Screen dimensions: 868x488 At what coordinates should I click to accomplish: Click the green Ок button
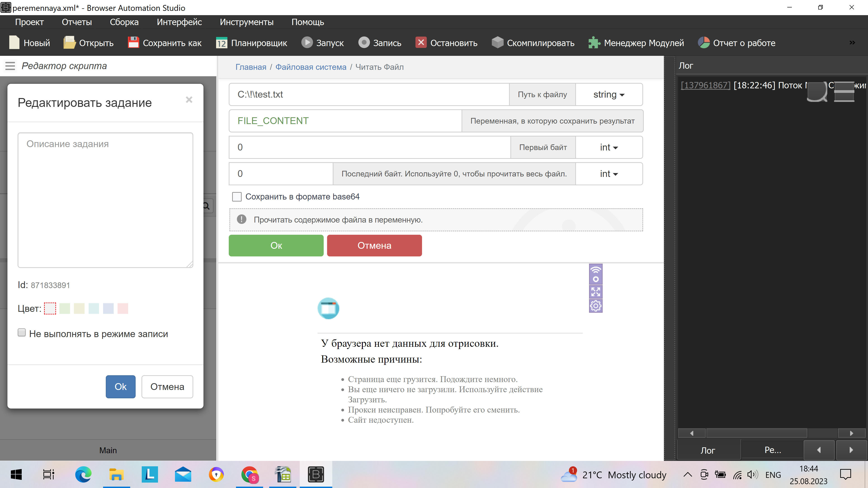tap(276, 246)
